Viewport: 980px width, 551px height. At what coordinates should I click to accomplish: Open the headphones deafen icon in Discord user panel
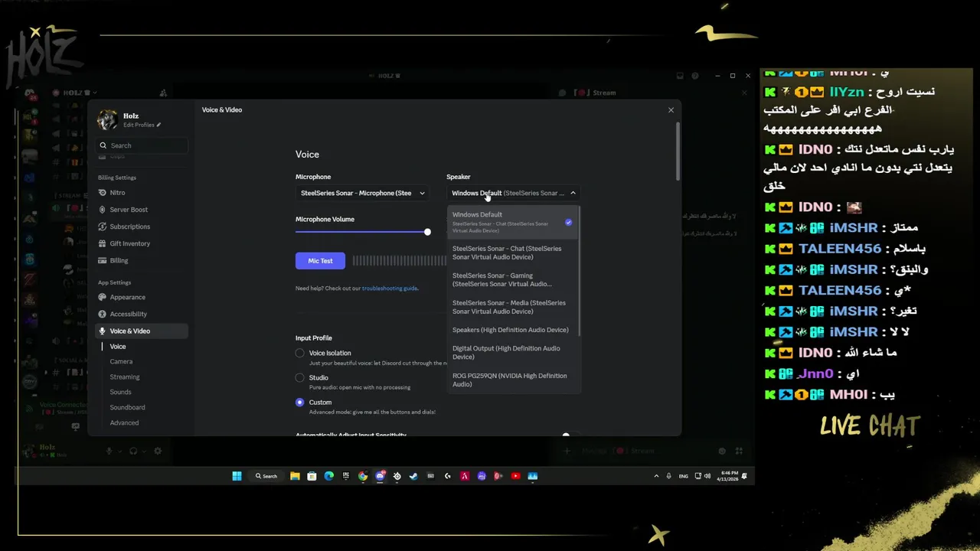point(133,452)
